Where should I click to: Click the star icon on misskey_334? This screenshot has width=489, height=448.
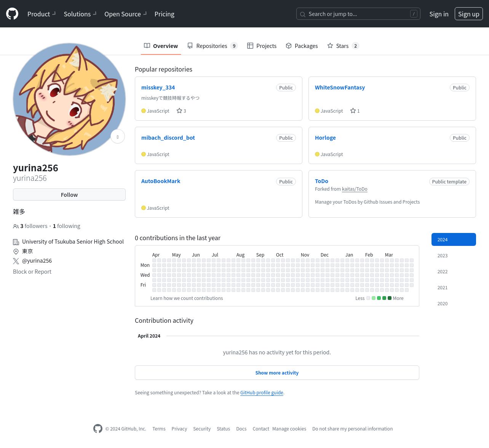[x=179, y=111]
